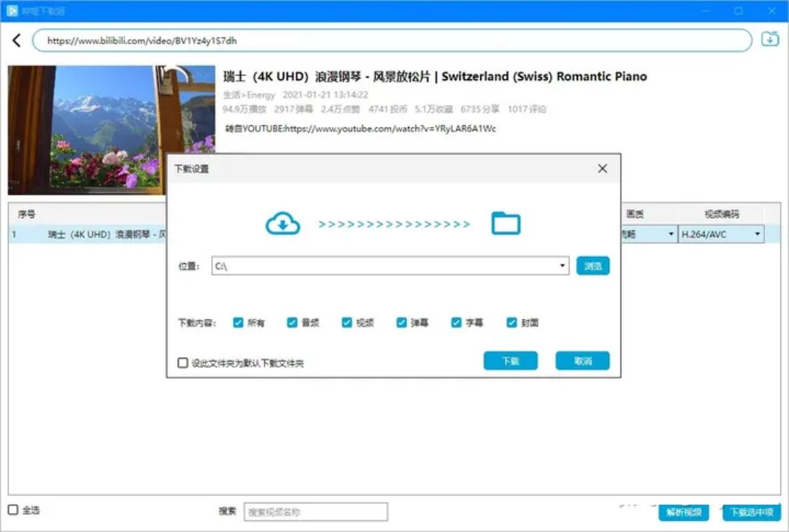Close the 下载设置 dialog with X
Viewport: 789px width, 532px height.
click(x=603, y=168)
